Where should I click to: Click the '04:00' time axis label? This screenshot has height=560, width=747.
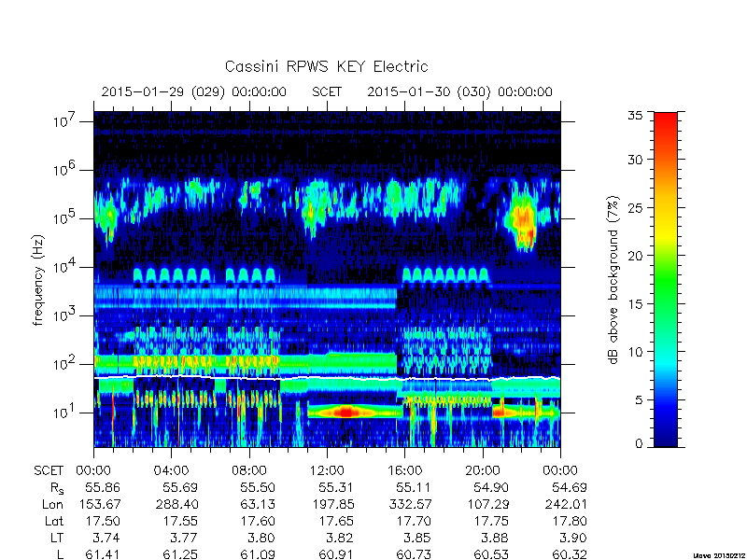click(171, 471)
